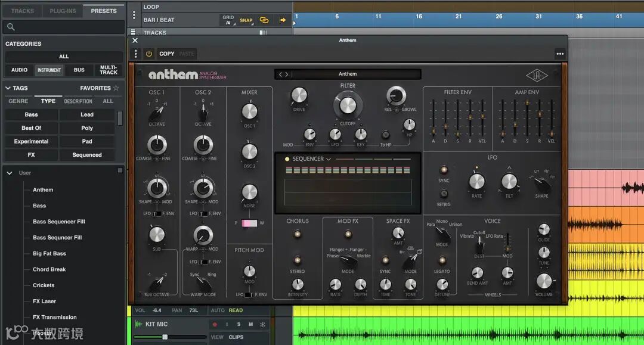Toggle the LFO Sync button
Viewport: 644px width, 345px height.
click(x=444, y=169)
